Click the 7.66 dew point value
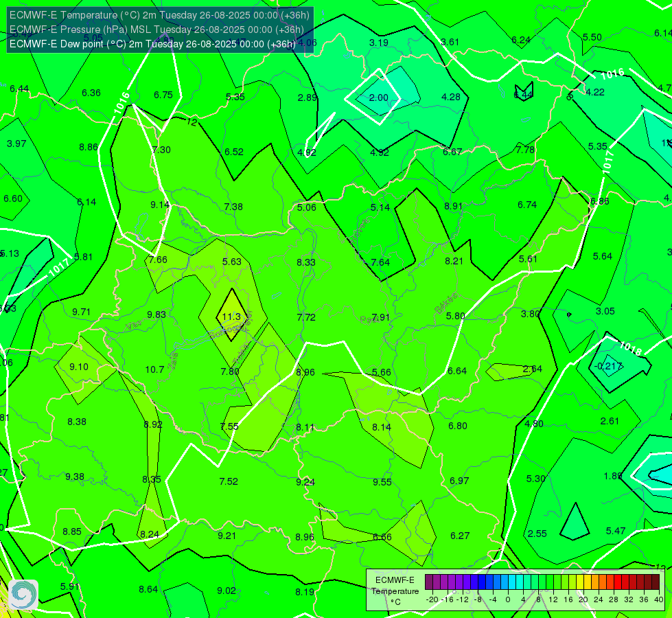 tap(158, 260)
